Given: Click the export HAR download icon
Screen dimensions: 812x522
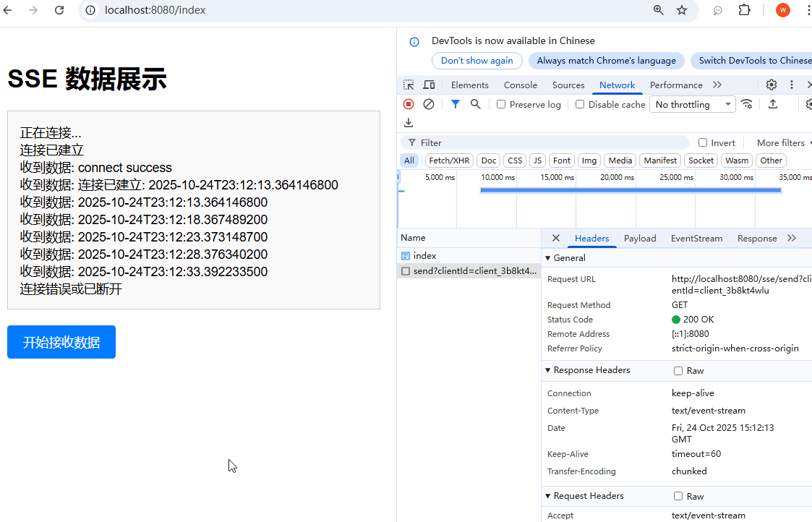Looking at the screenshot, I should click(409, 123).
